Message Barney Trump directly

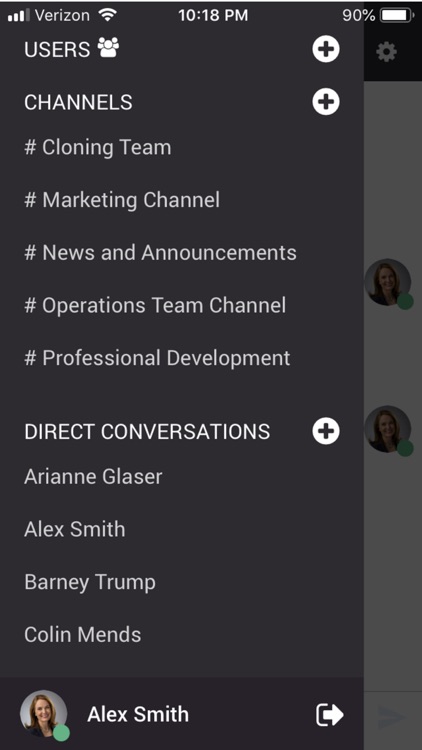(90, 582)
